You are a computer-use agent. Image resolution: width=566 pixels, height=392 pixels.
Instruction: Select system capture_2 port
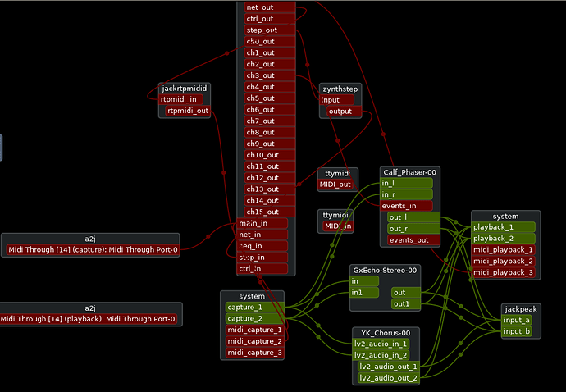tap(254, 319)
